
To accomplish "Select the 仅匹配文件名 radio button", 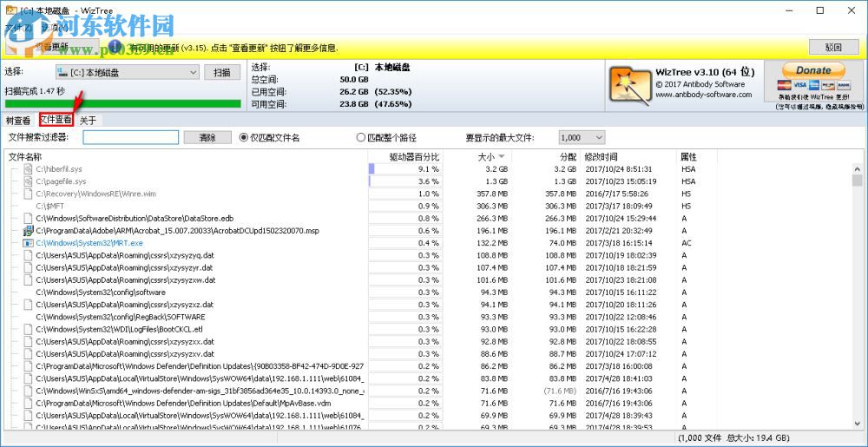I will 243,138.
